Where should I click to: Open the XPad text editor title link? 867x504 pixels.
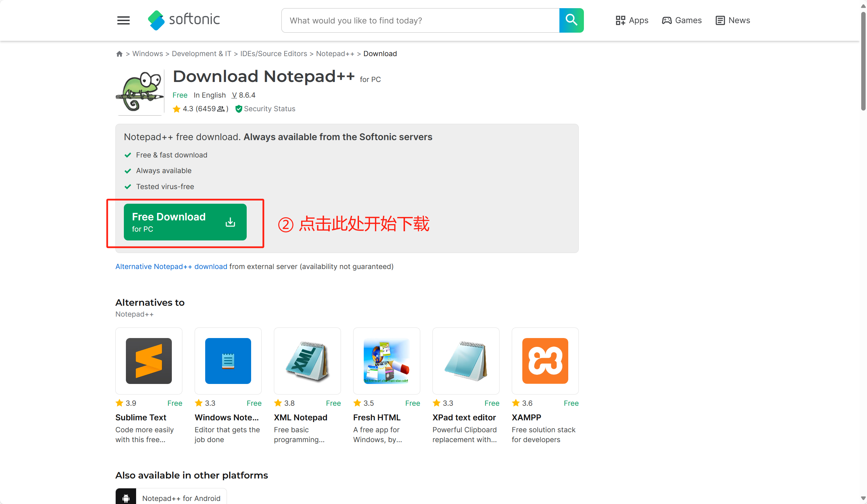[x=464, y=417]
